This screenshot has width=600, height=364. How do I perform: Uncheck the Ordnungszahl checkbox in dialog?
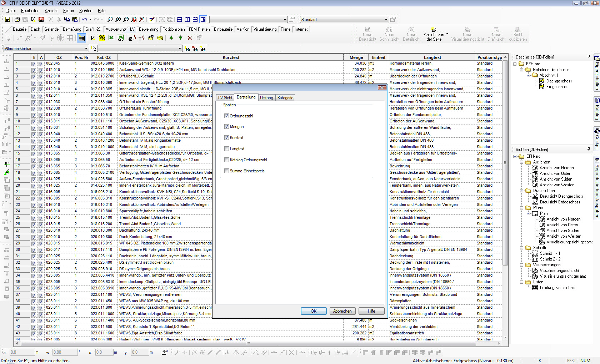(x=226, y=116)
